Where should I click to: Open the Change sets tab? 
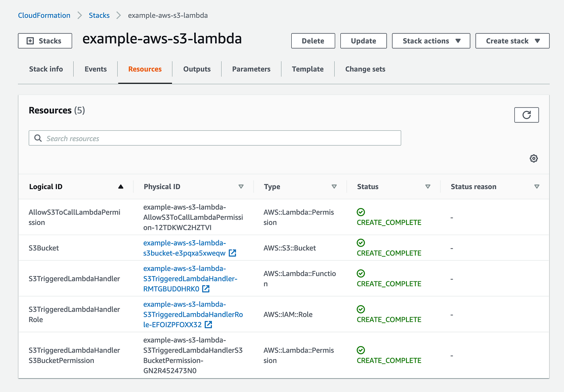[x=365, y=69]
